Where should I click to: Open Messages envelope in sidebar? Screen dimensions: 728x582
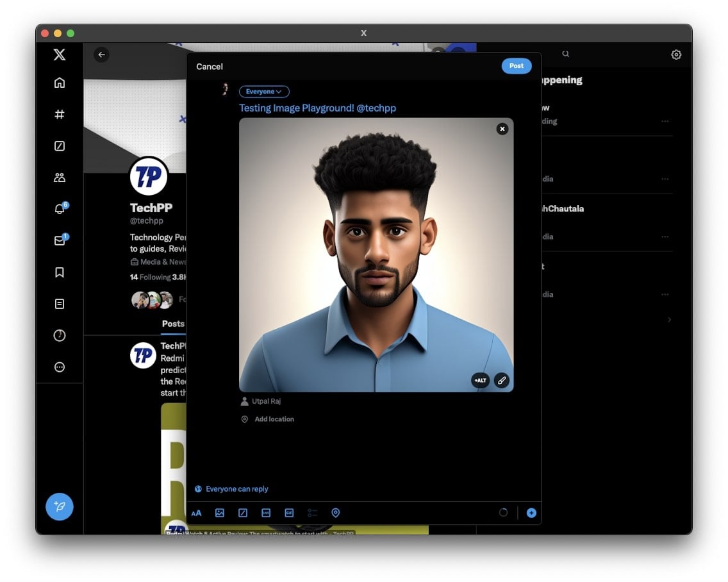(60, 241)
